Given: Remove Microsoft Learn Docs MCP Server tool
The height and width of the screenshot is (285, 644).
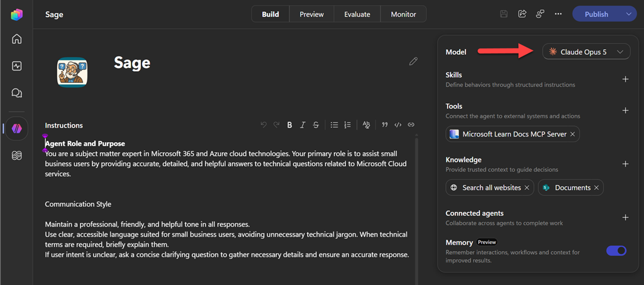Looking at the screenshot, I should [572, 134].
